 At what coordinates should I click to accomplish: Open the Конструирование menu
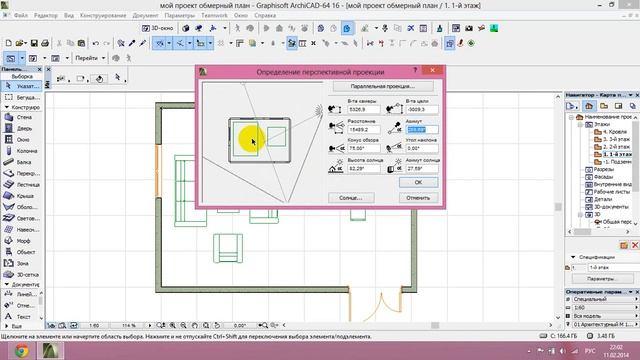103,16
